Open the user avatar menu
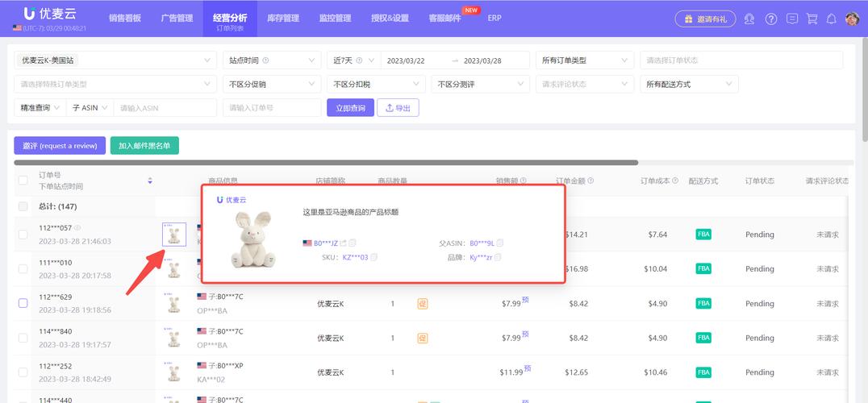 [x=852, y=19]
